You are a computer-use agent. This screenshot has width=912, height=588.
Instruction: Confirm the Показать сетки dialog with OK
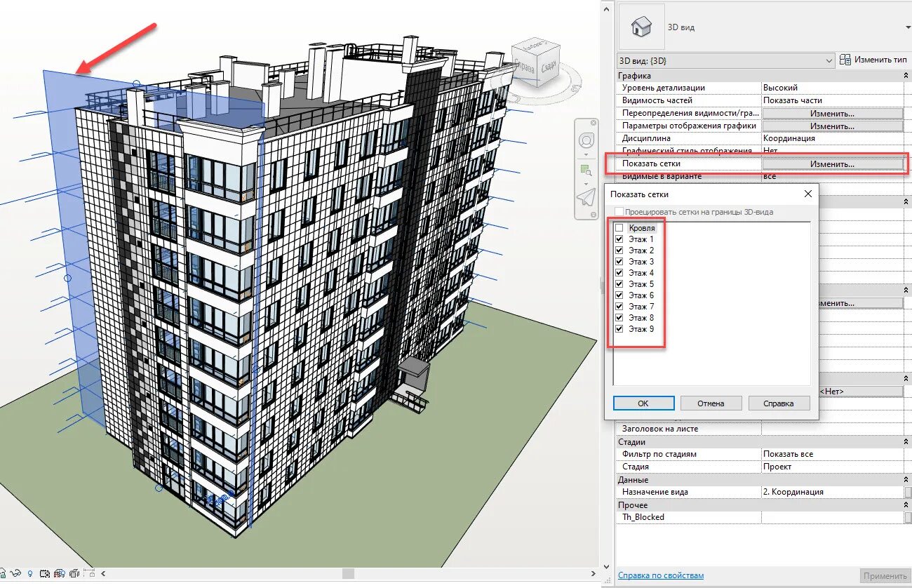point(643,403)
